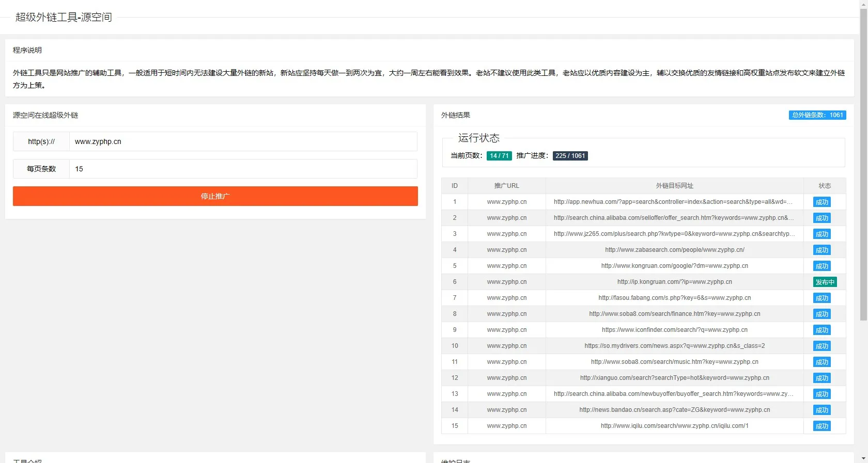Click the 推广进度 badge 225 / 1061
The height and width of the screenshot is (463, 868).
tap(570, 156)
